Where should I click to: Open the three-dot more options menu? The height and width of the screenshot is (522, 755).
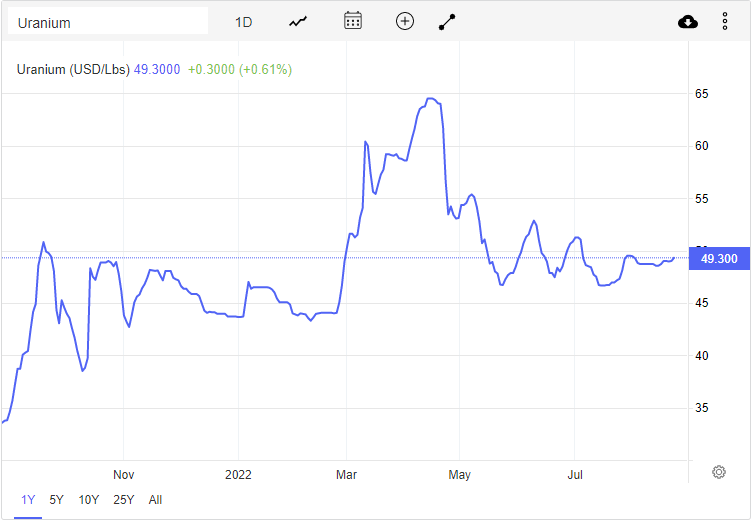pyautogui.click(x=725, y=22)
